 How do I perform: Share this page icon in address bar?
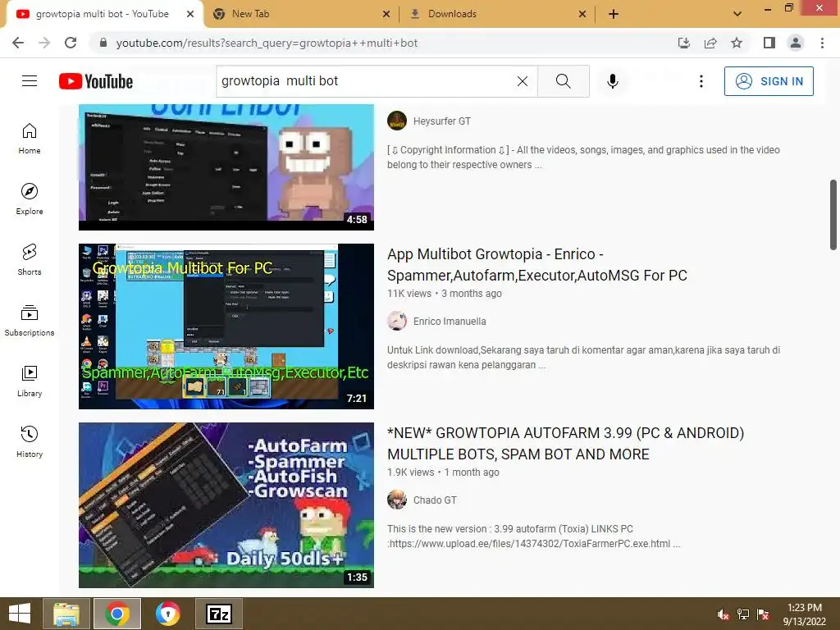click(710, 43)
